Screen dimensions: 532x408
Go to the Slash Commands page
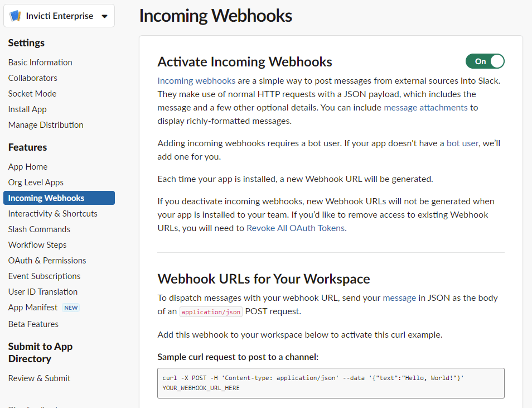tap(39, 229)
